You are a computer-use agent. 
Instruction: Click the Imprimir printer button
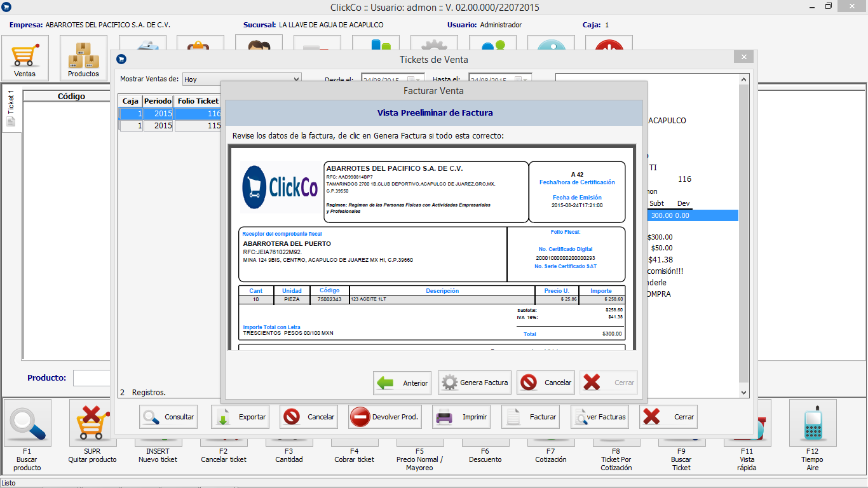[462, 417]
